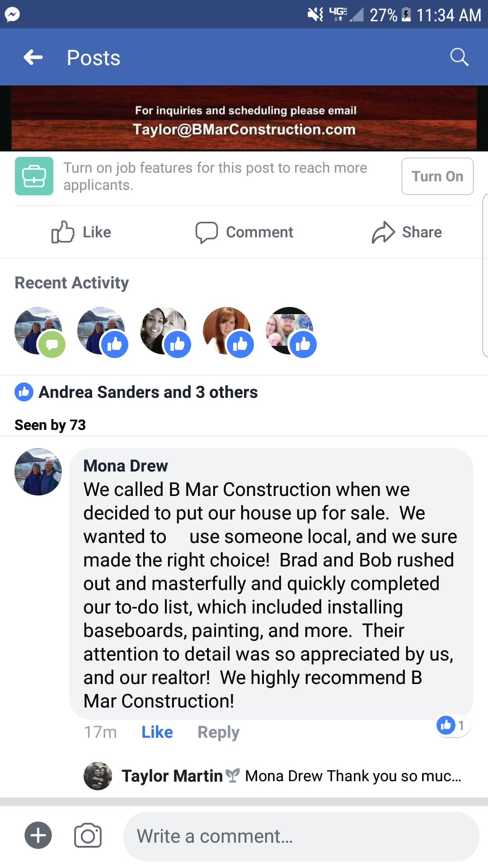This screenshot has width=488, height=868.
Task: Reply to Mona Drew's comment
Action: click(x=218, y=732)
